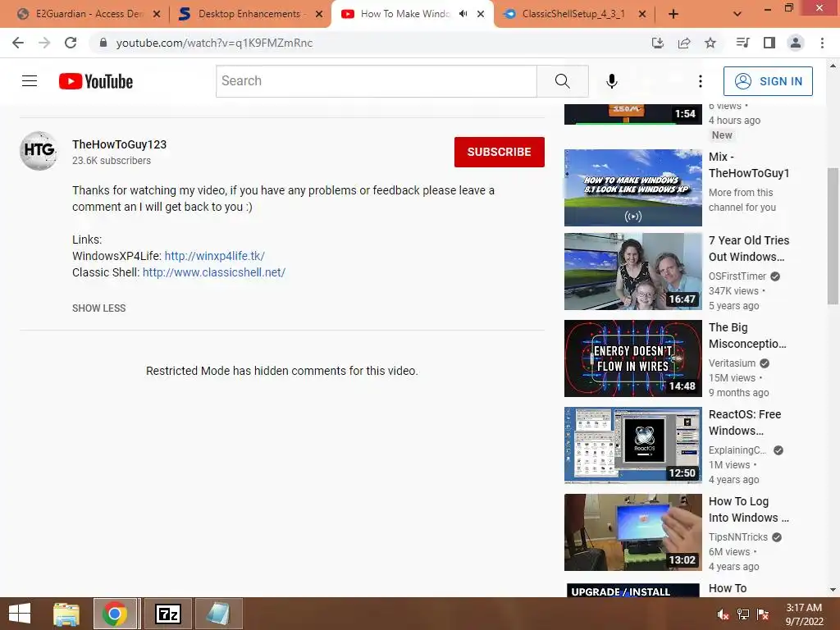840x630 pixels.
Task: Mute the YouTube tab via speaker icon
Action: pyautogui.click(x=463, y=14)
